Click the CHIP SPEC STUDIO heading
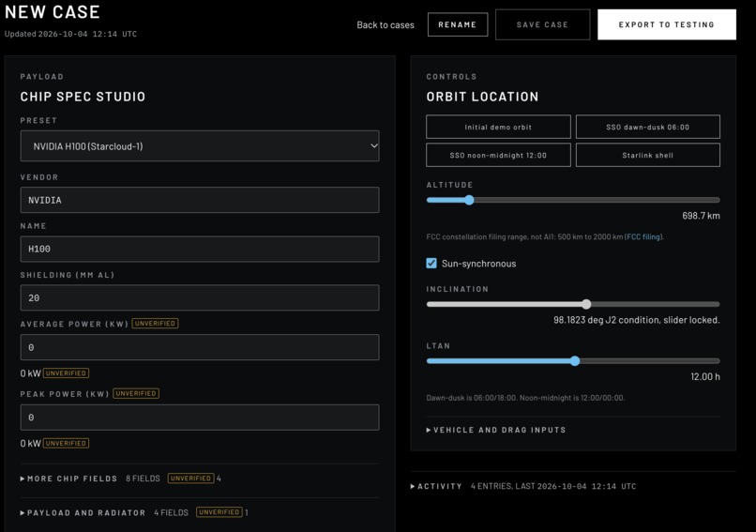Screen dimensions: 756x532 click(83, 97)
